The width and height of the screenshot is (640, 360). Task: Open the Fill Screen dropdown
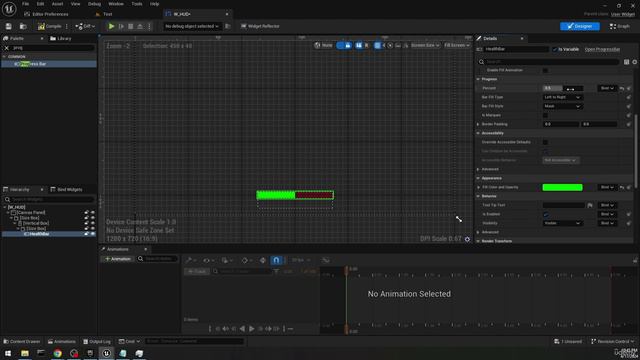(x=457, y=45)
